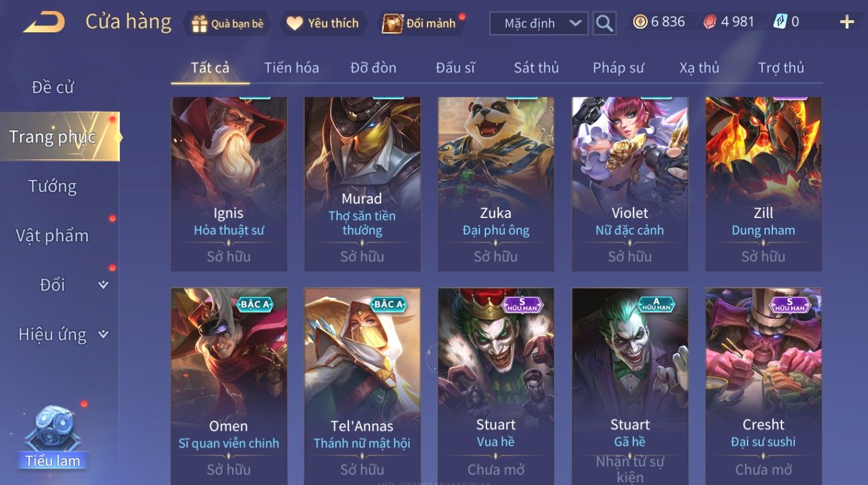This screenshot has height=485, width=868.
Task: Click the red ruby currency icon
Action: pyautogui.click(x=710, y=22)
